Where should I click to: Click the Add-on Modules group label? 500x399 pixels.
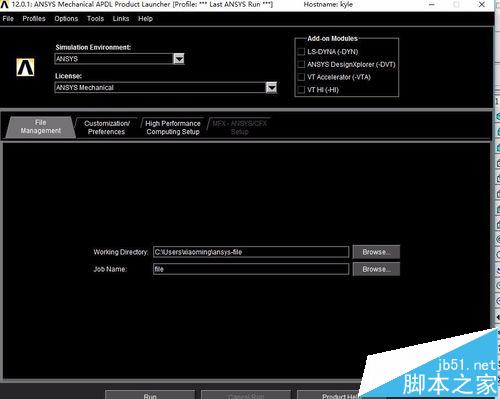pyautogui.click(x=332, y=39)
